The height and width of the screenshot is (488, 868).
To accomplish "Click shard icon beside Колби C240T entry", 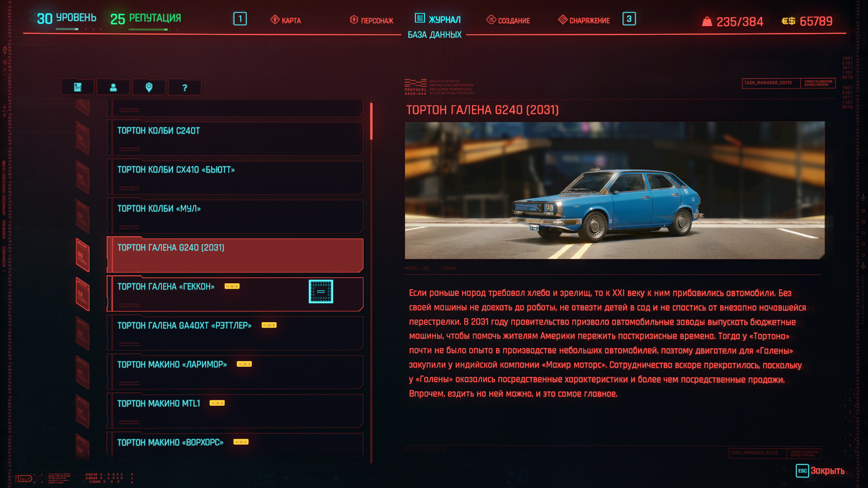I will pos(83,138).
